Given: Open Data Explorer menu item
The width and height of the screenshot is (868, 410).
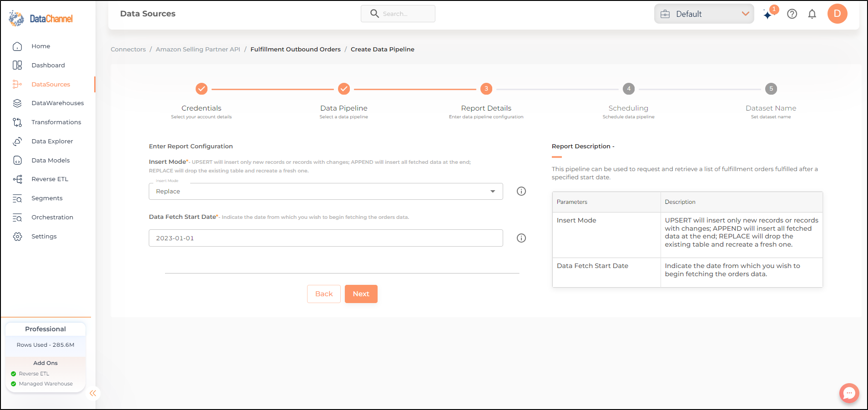Looking at the screenshot, I should [52, 142].
